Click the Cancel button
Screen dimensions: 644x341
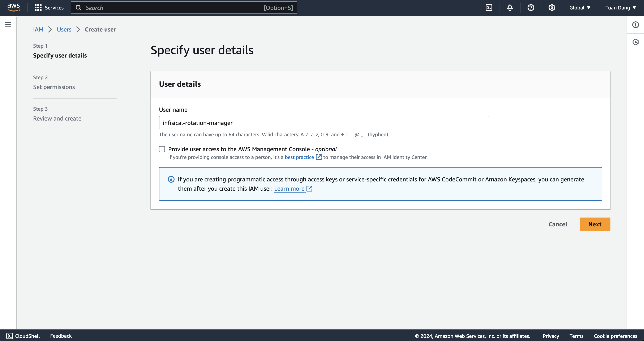[x=558, y=224]
